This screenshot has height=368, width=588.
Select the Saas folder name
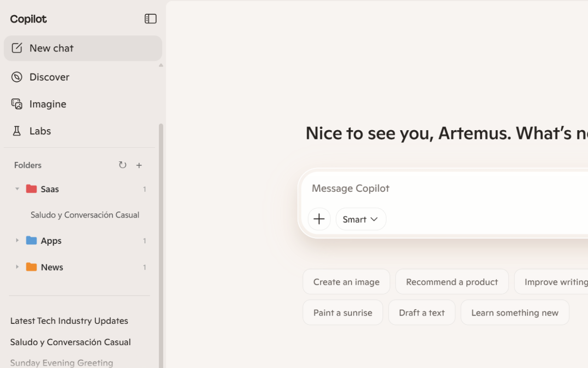click(50, 189)
